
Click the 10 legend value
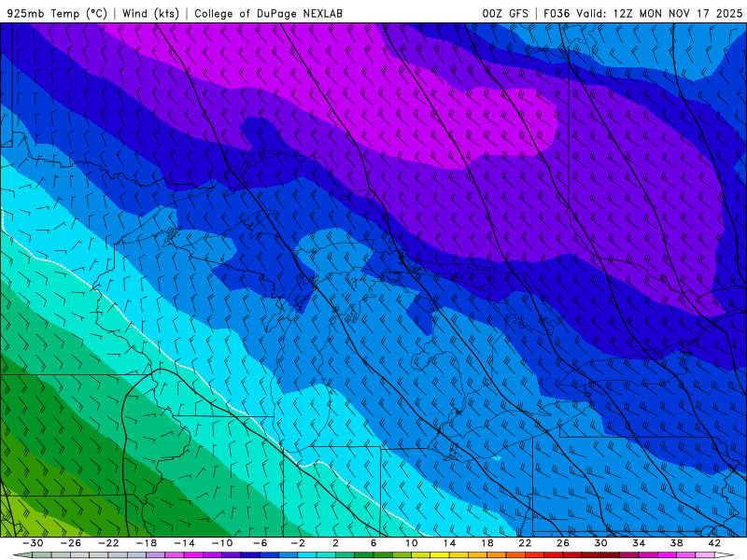coord(412,543)
